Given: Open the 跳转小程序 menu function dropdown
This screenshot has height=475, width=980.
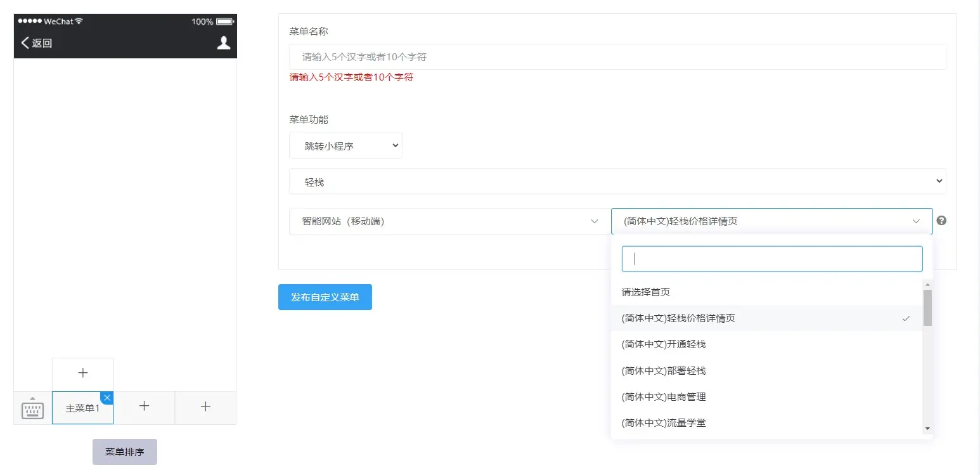Looking at the screenshot, I should pos(345,146).
